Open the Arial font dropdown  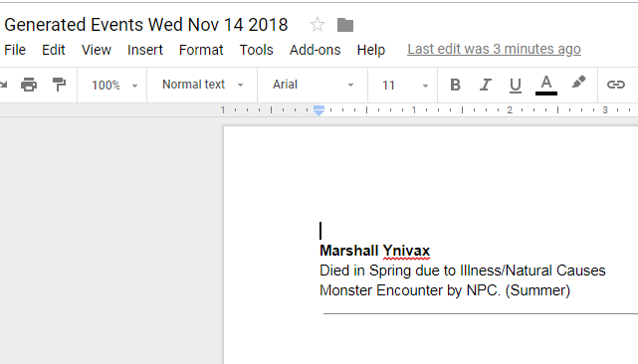tap(313, 85)
